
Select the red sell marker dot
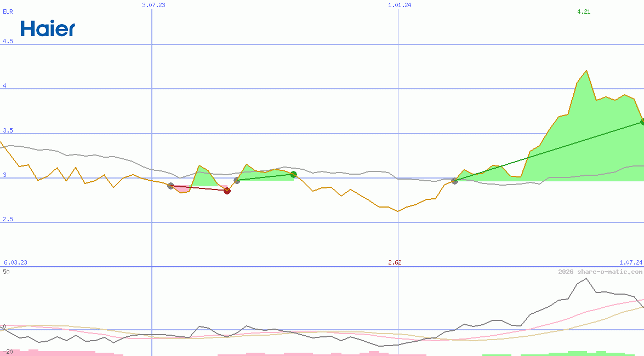pyautogui.click(x=227, y=191)
